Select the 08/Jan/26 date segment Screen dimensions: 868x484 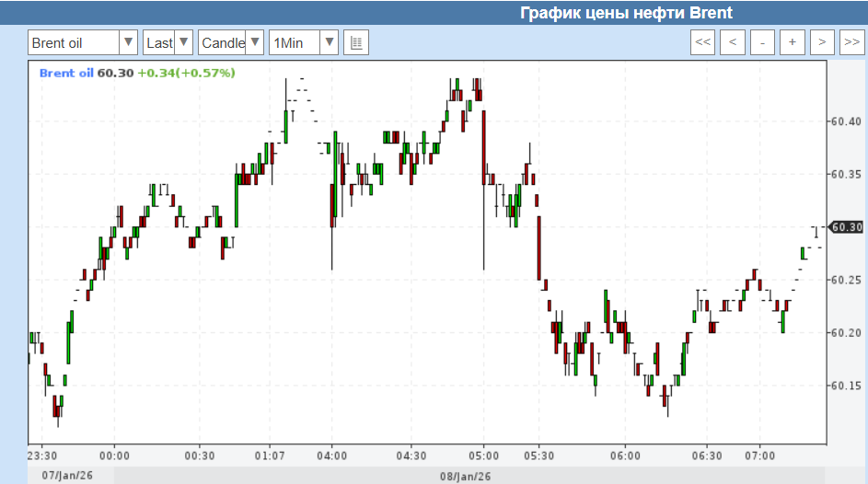(x=466, y=476)
